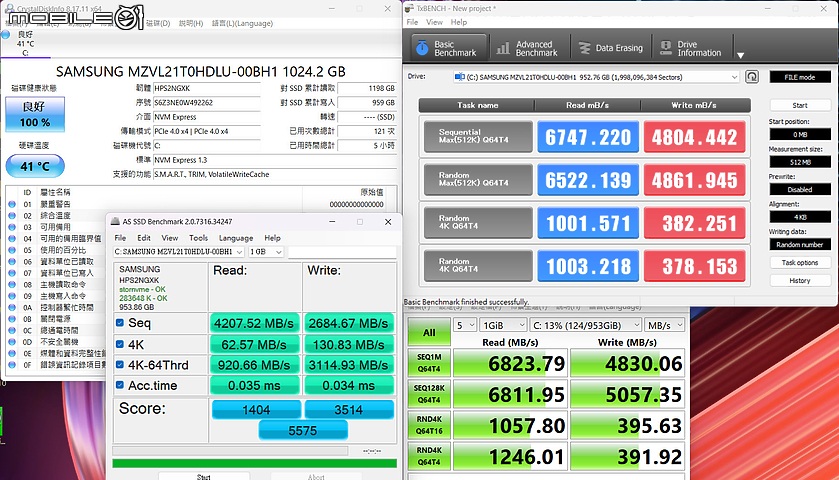Click the toolbar overflow arrow in TxBENCH
The height and width of the screenshot is (480, 839).
[740, 55]
